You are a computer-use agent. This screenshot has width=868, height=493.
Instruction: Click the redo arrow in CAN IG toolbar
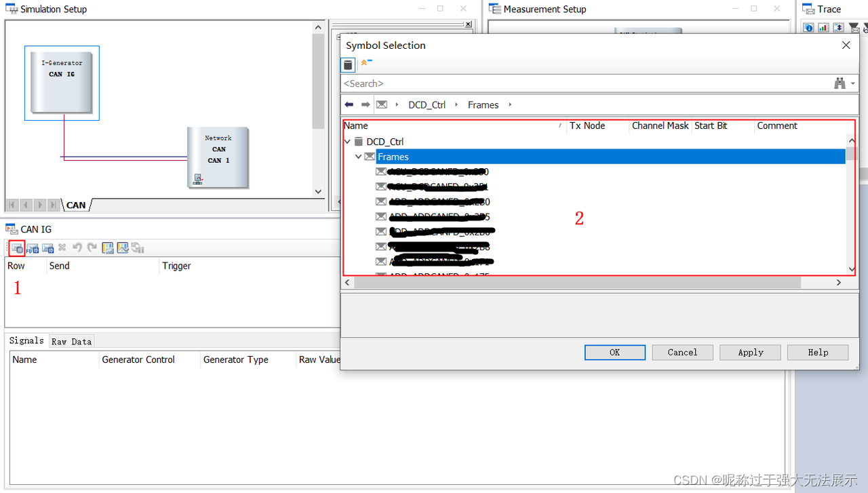coord(92,248)
